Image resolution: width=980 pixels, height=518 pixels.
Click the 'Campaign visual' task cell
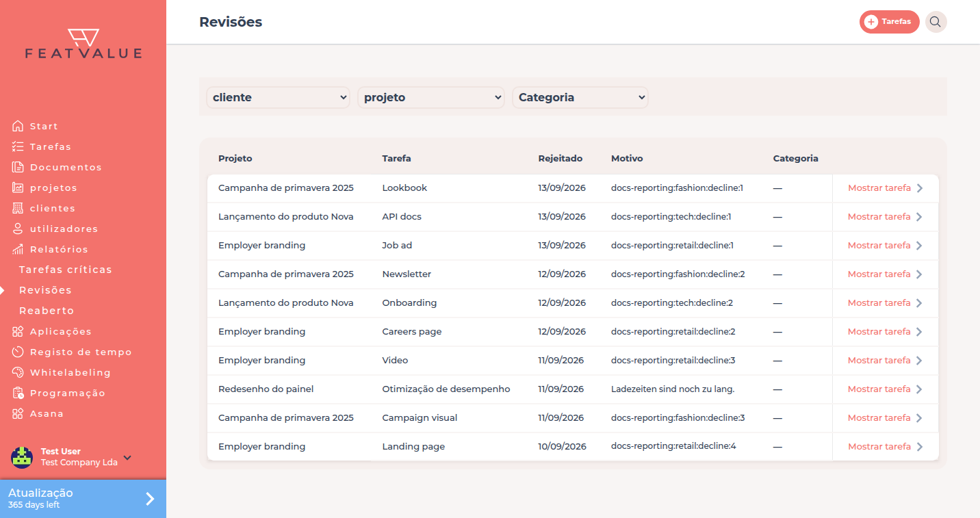420,418
